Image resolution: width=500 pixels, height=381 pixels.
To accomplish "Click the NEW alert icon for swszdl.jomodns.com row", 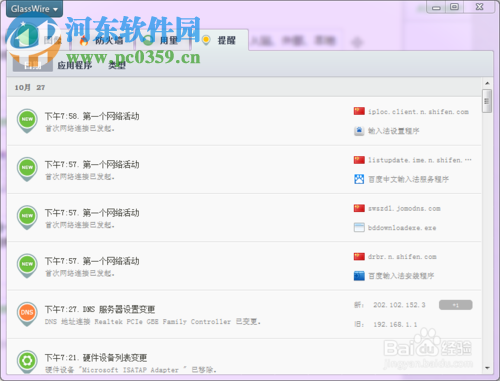I will 27,217.
